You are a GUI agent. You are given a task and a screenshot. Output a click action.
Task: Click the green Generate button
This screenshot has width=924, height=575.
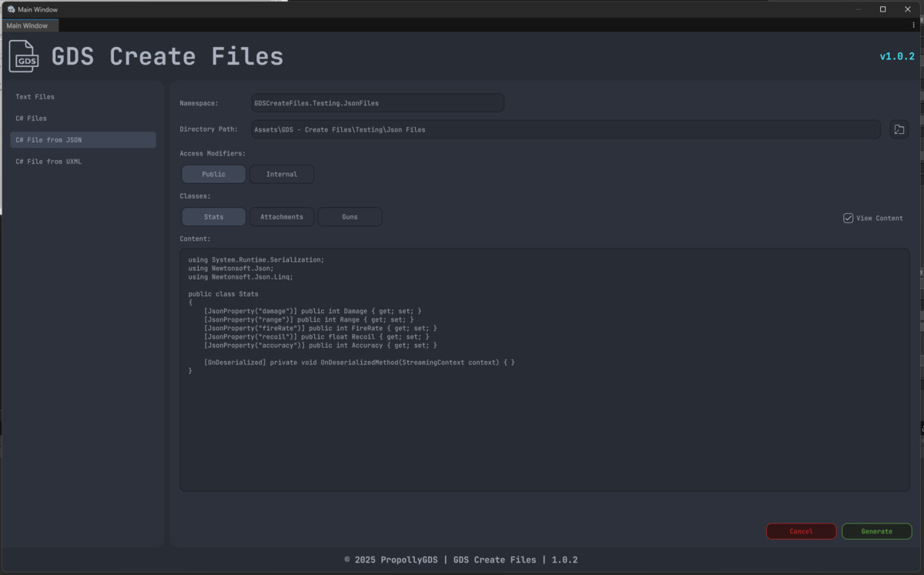click(876, 531)
